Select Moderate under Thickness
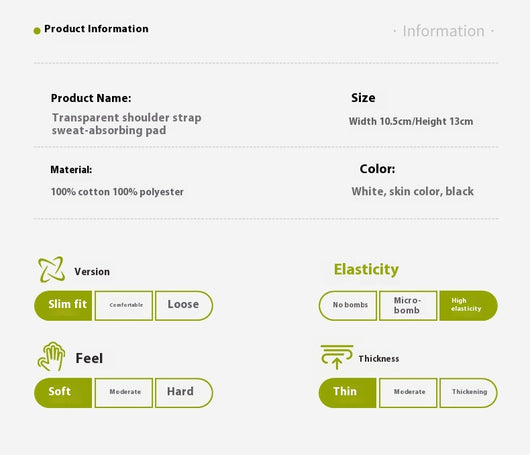 tap(408, 393)
